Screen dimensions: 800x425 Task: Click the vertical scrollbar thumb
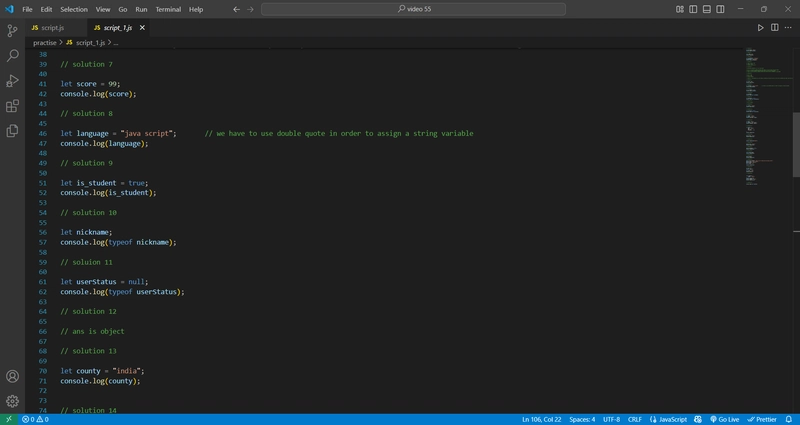click(796, 144)
